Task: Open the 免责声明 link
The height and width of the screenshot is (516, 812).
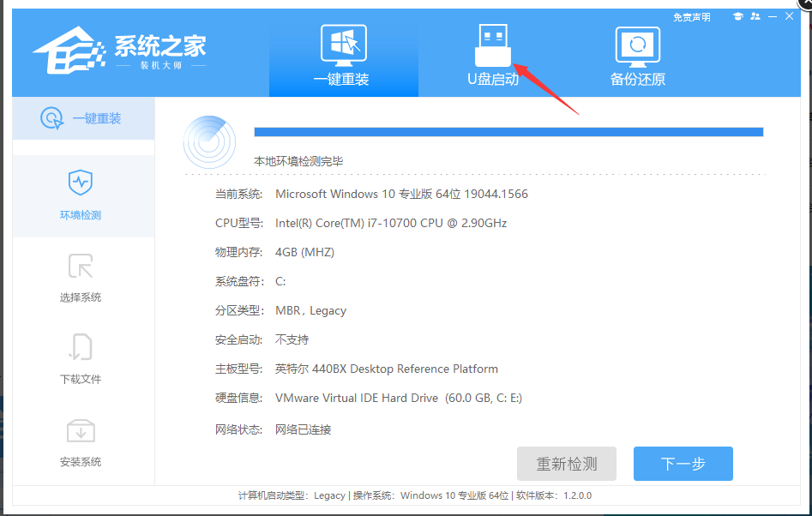Action: [691, 18]
